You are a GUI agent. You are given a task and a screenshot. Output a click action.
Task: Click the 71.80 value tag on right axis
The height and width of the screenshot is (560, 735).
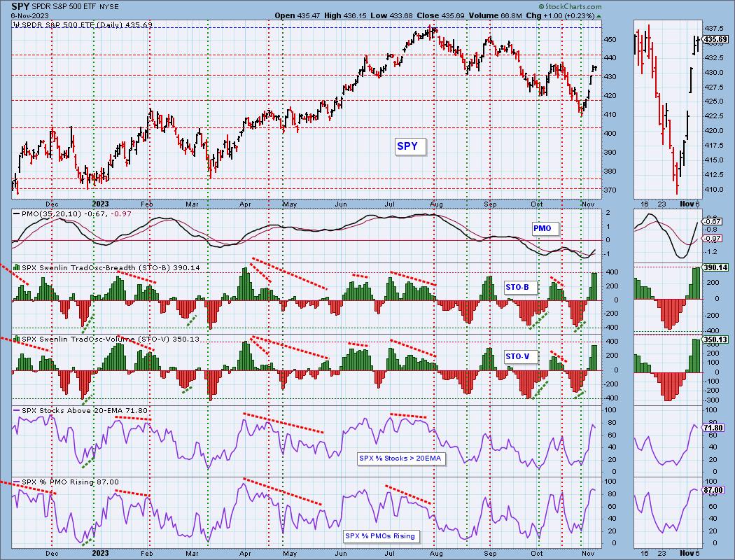coord(715,428)
